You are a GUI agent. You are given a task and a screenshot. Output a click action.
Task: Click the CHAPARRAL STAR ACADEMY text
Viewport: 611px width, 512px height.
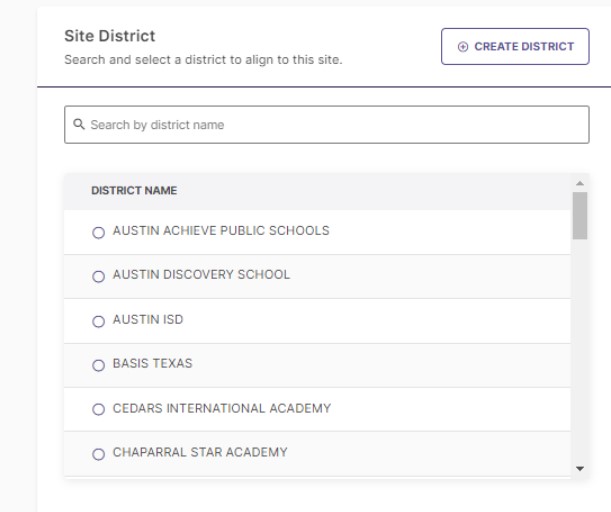click(200, 452)
